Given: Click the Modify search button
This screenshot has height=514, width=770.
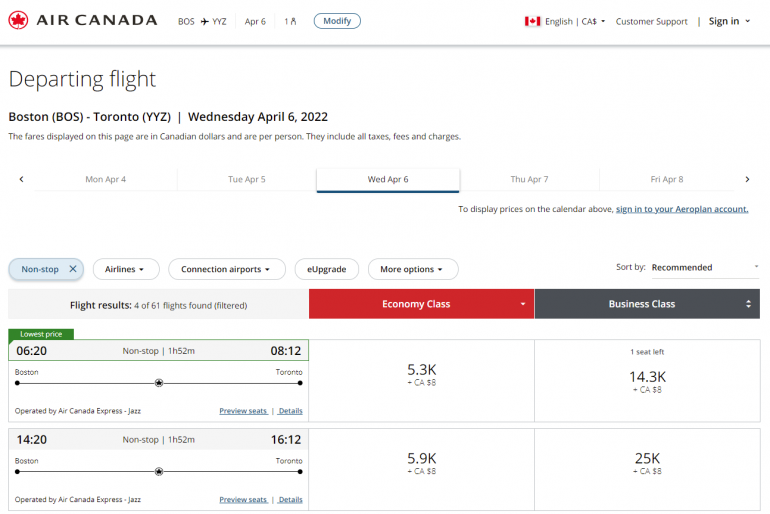Looking at the screenshot, I should tap(337, 21).
